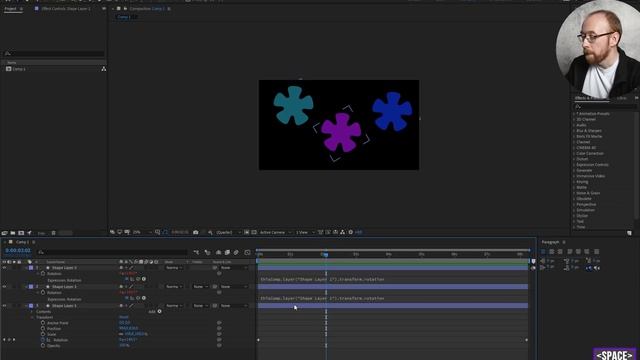Select justify all in Paragraph panel
This screenshot has height=360, width=640.
coord(596,251)
